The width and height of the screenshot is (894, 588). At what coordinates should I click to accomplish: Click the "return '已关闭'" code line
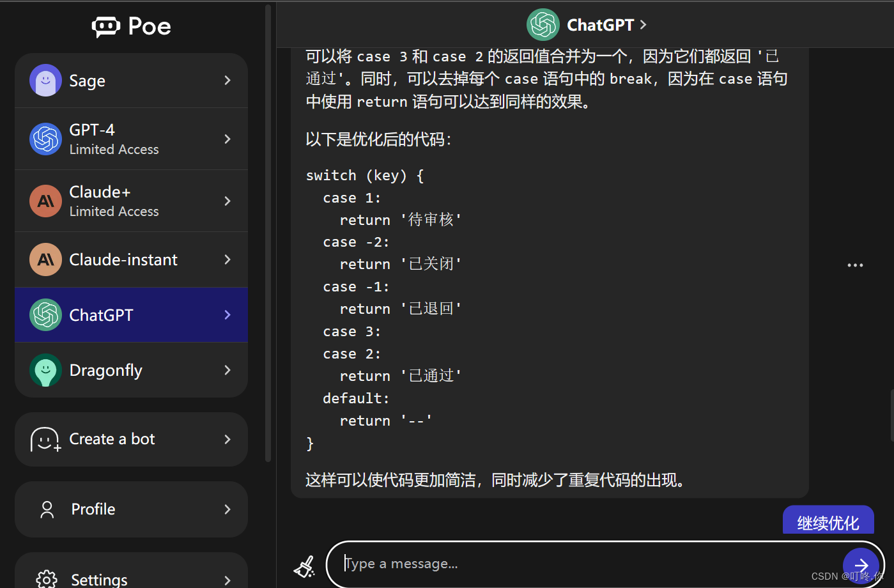[x=401, y=264]
